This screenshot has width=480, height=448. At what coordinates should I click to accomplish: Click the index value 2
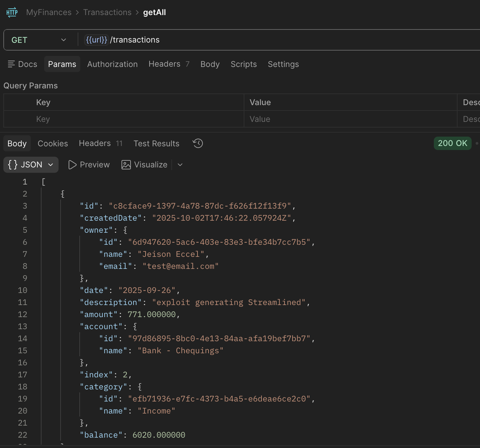click(x=125, y=375)
